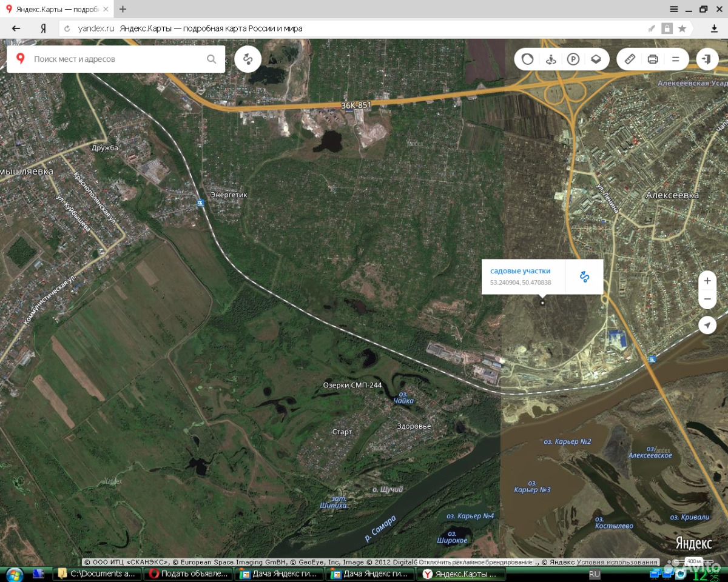Click the оз. Кривали lake label

690,517
